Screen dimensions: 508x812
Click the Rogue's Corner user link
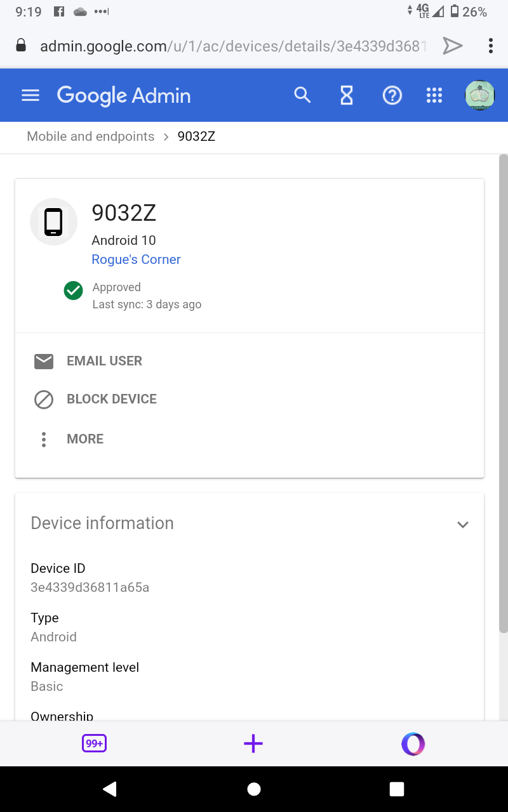click(x=136, y=259)
